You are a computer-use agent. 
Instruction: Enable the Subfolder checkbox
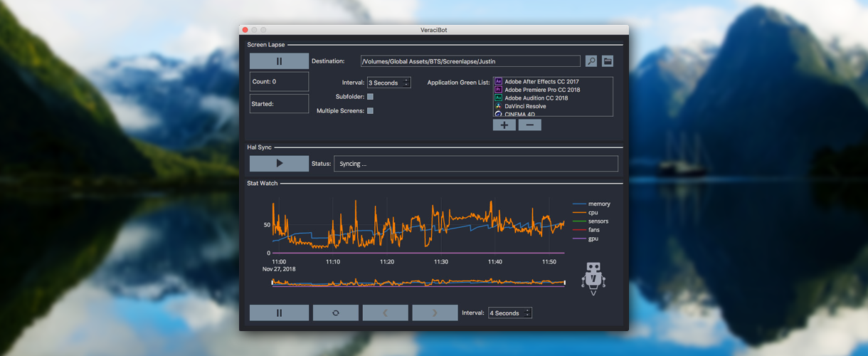pyautogui.click(x=370, y=96)
